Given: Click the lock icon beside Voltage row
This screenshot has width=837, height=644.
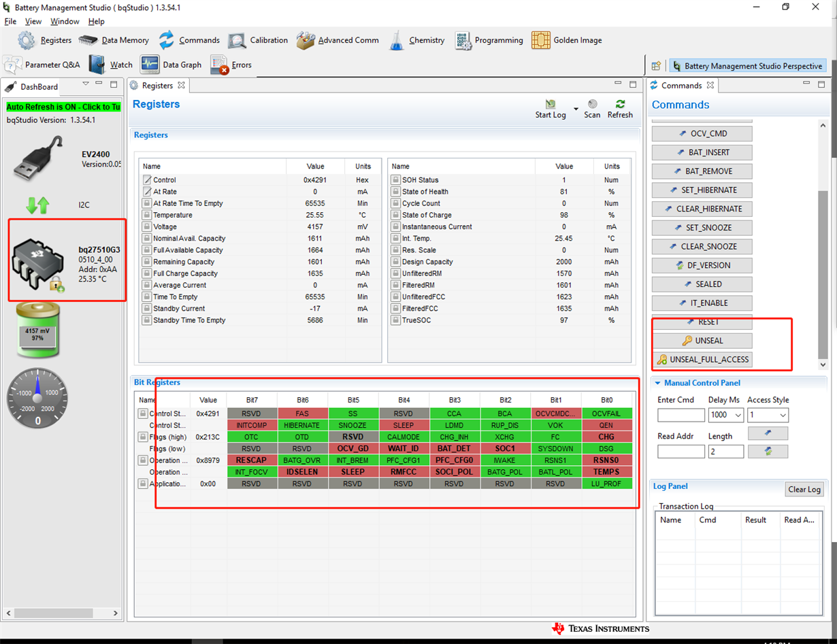Looking at the screenshot, I should point(147,226).
